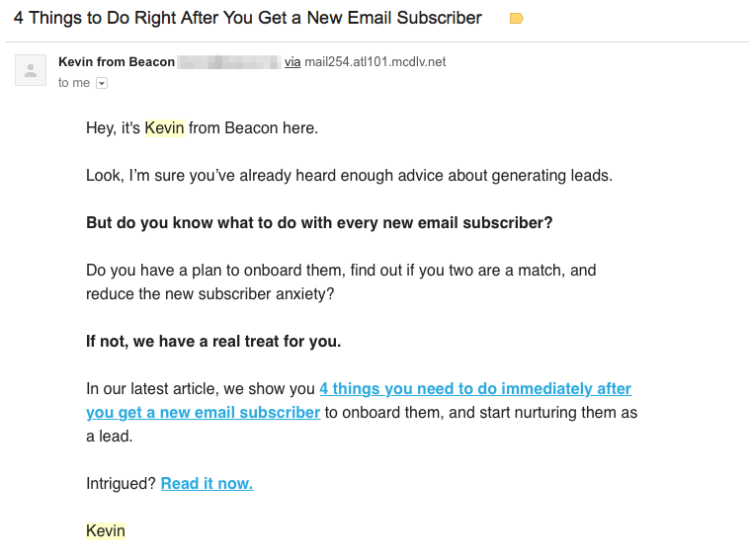Click the sentence "reduce the new subscriber anxiety?"
The width and height of the screenshot is (749, 560).
coord(210,294)
